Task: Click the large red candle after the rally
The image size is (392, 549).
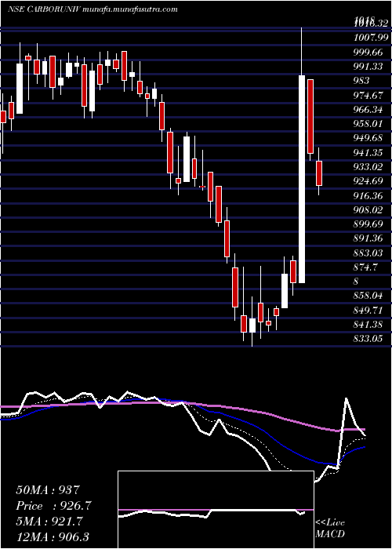Action: tap(310, 117)
